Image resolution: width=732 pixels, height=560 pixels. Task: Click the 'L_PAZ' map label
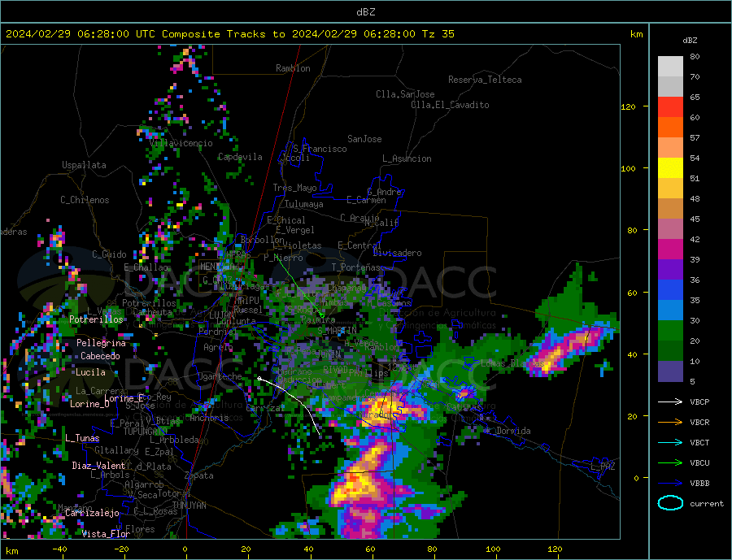coord(603,467)
